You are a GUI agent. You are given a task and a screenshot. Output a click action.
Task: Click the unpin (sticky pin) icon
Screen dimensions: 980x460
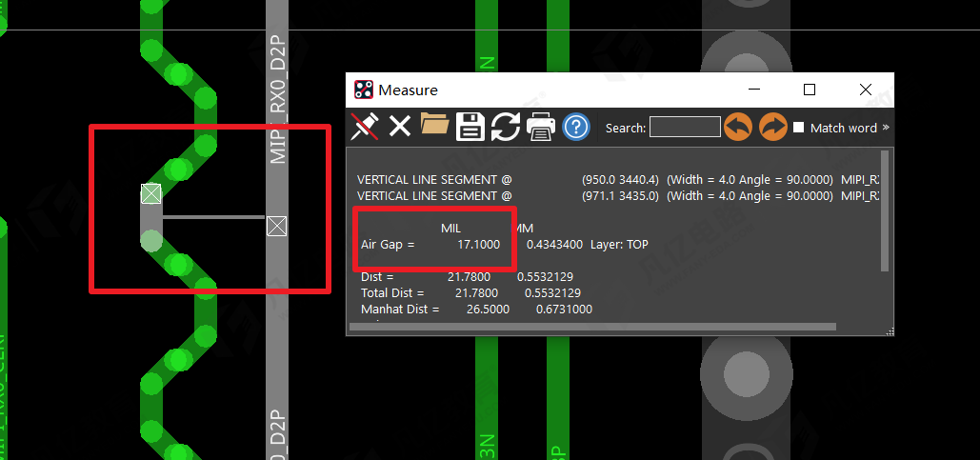(x=365, y=127)
